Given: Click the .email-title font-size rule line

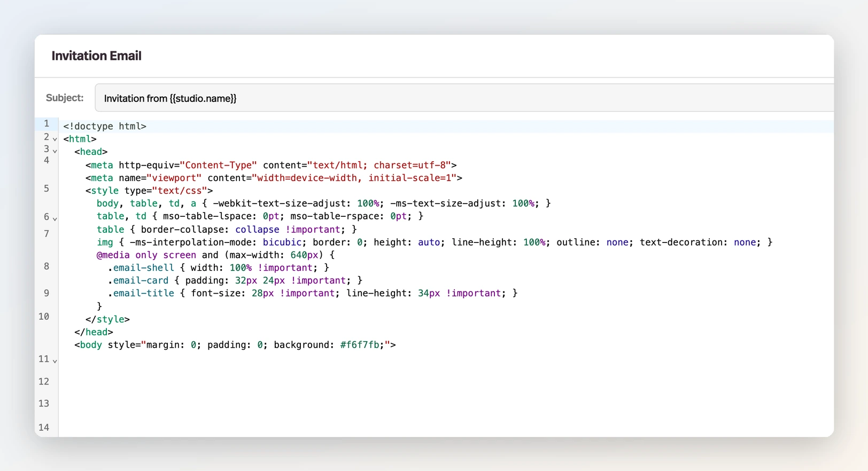Looking at the screenshot, I should coord(313,294).
